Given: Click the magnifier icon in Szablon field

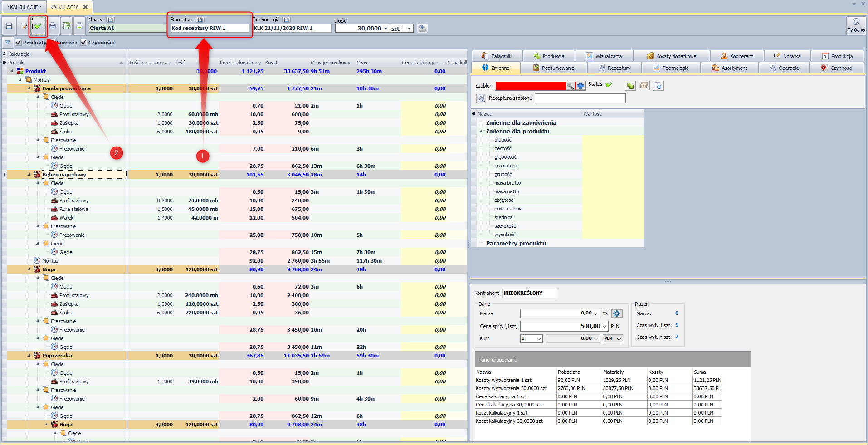Looking at the screenshot, I should (x=570, y=86).
